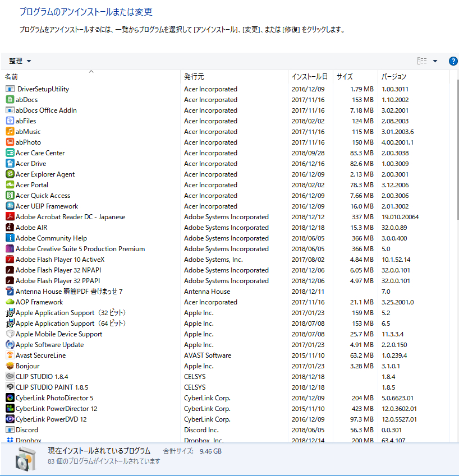Click the Antenna House publisher cell
459x476 pixels.
tap(207, 291)
